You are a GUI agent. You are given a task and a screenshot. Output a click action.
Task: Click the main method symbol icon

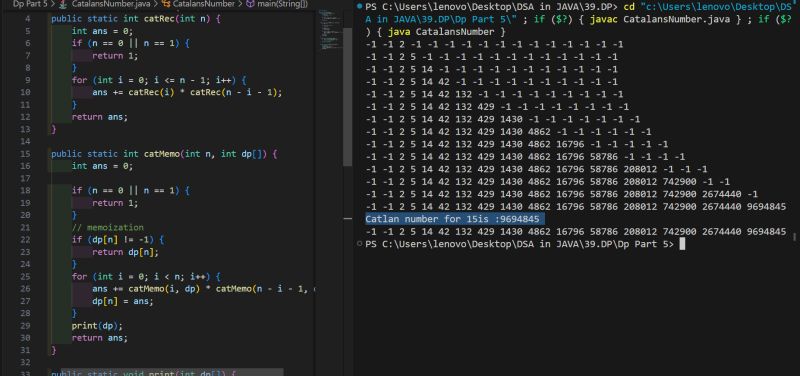(250, 4)
